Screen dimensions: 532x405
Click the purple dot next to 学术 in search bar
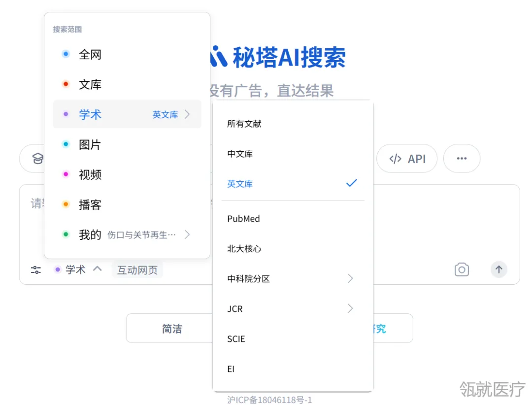(x=58, y=270)
